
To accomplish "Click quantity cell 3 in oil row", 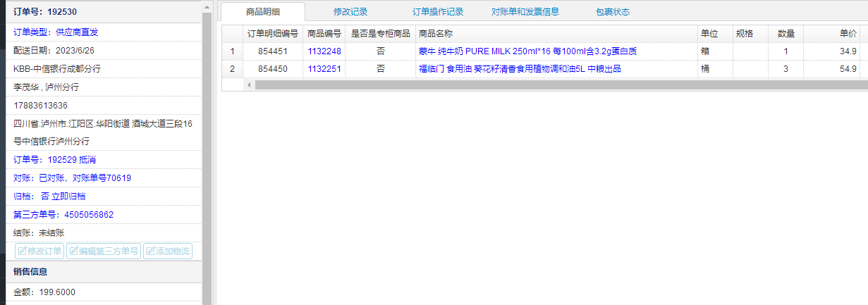I will [786, 69].
